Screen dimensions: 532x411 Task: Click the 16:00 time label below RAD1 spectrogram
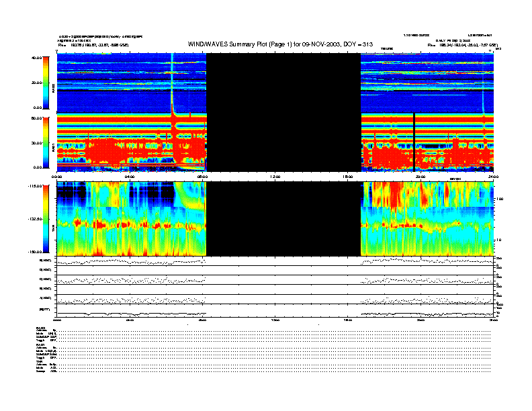(x=348, y=177)
